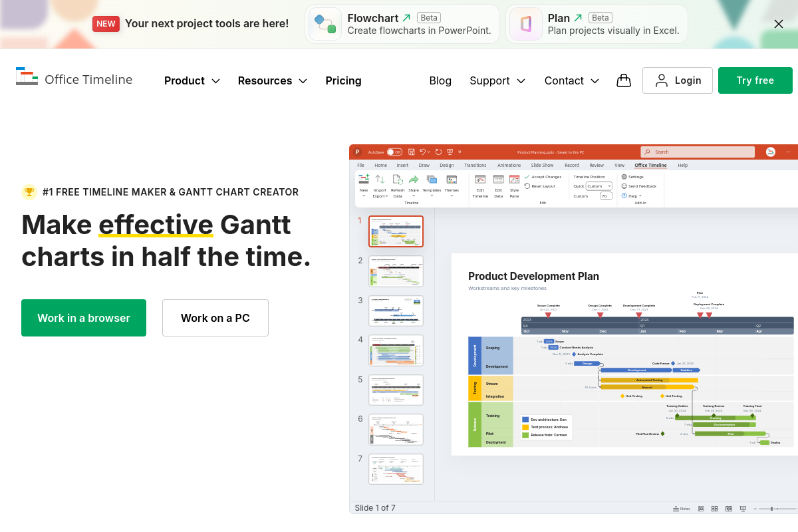
Task: Open Office Timeline Settings
Action: coord(632,177)
